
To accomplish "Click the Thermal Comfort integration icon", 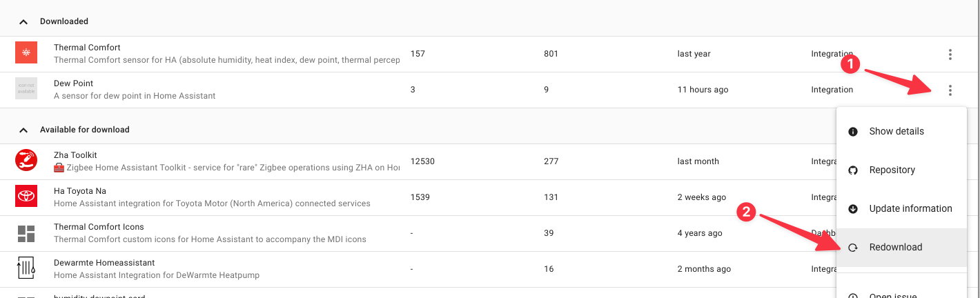I will click(x=26, y=53).
